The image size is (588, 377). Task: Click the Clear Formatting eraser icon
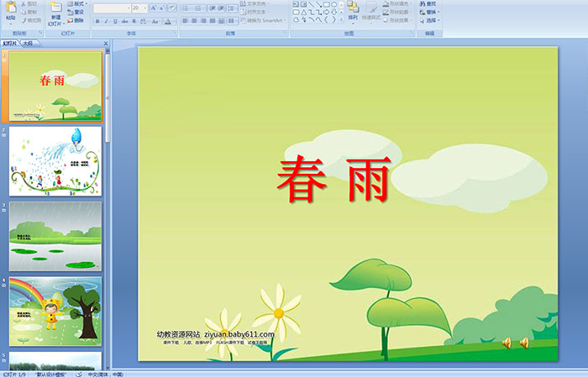171,8
